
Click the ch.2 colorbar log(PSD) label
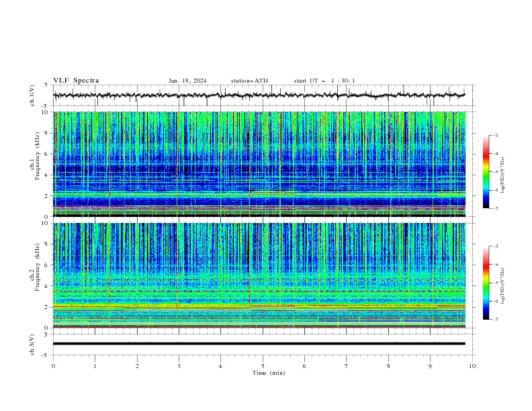[x=502, y=286]
